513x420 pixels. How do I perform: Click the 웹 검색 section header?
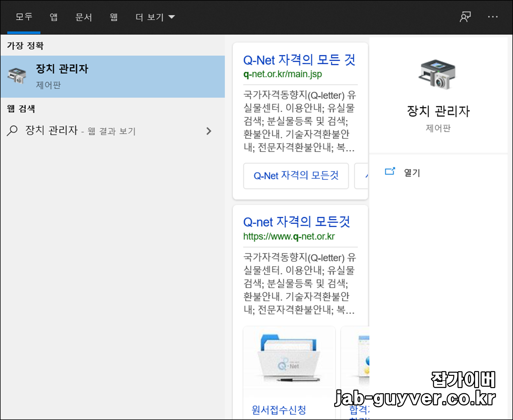pos(21,109)
